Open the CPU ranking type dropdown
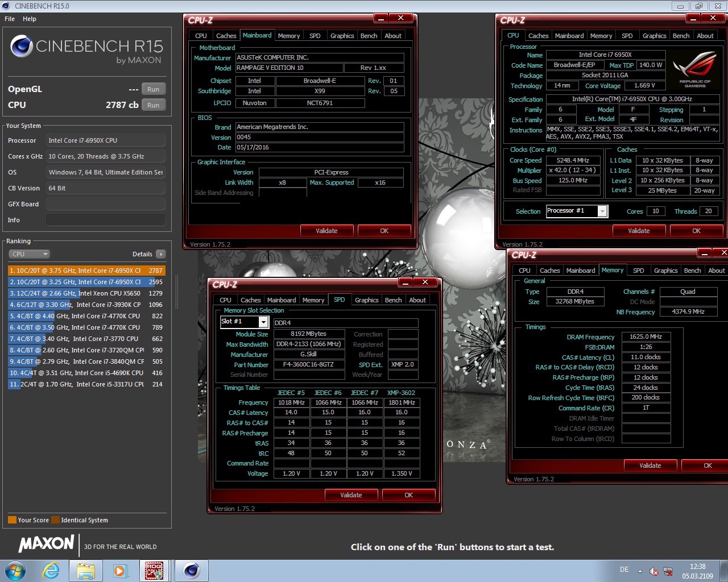728x582 pixels. (29, 254)
